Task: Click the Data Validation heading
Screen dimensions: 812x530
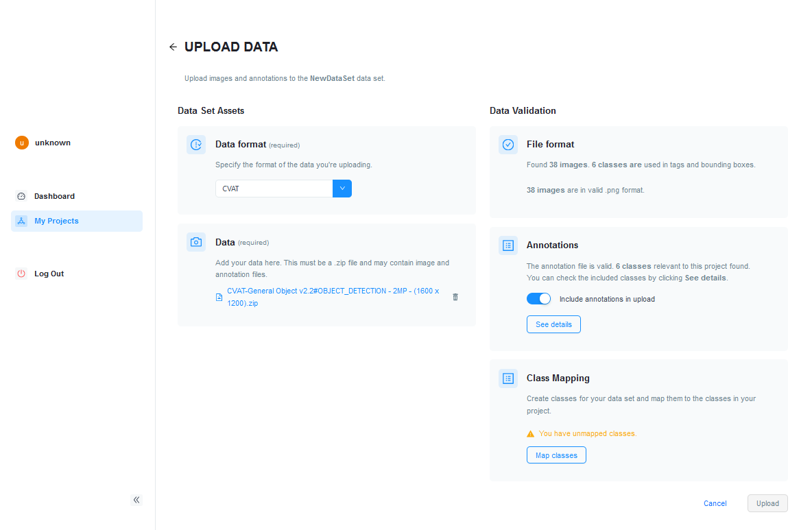Action: click(x=523, y=111)
